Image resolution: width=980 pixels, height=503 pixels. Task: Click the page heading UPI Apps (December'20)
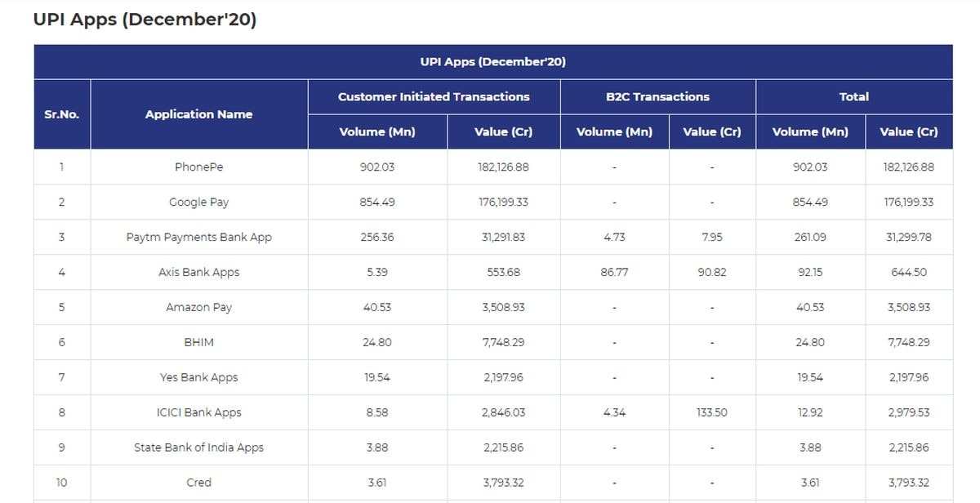pos(145,20)
